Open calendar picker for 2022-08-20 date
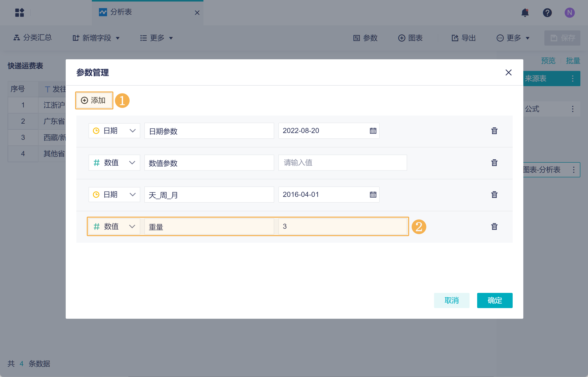The height and width of the screenshot is (377, 588). 373,131
